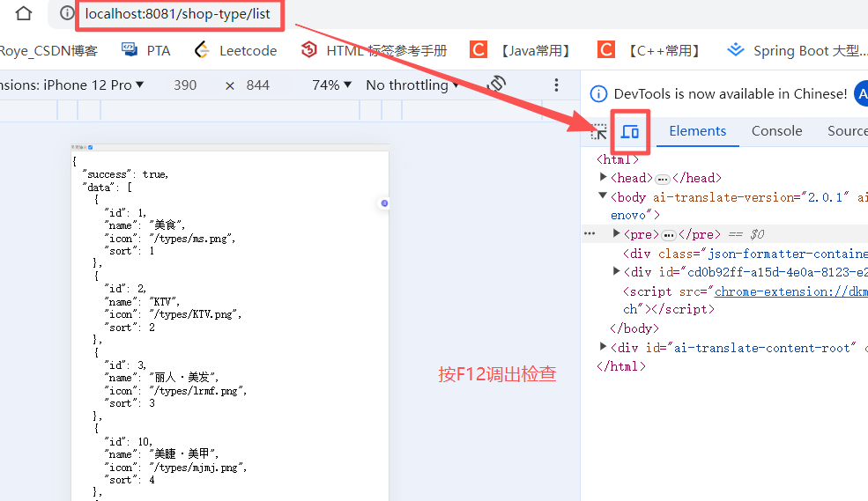Viewport: 868px width, 501px height.
Task: Expand the head element node
Action: (x=603, y=177)
